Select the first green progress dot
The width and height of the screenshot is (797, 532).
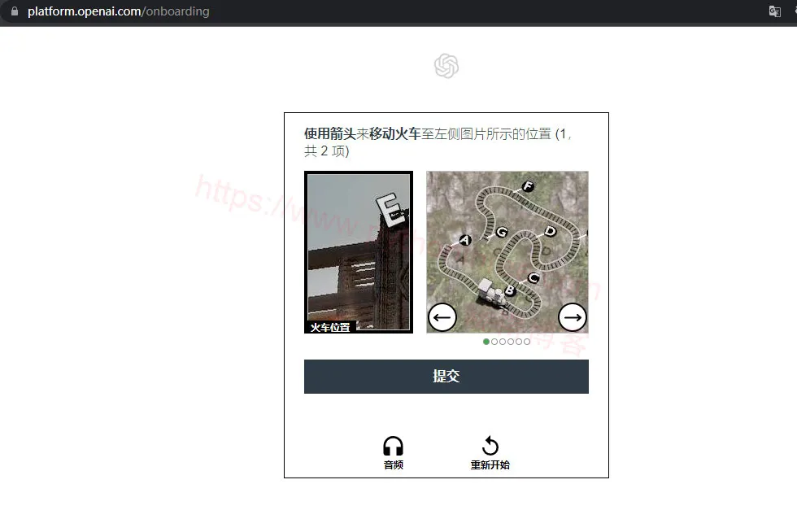[x=486, y=342]
